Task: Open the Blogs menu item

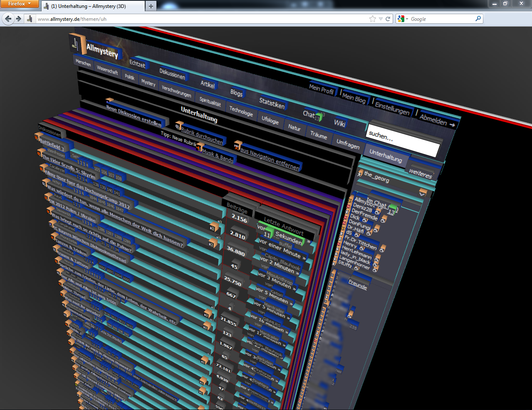Action: click(236, 93)
